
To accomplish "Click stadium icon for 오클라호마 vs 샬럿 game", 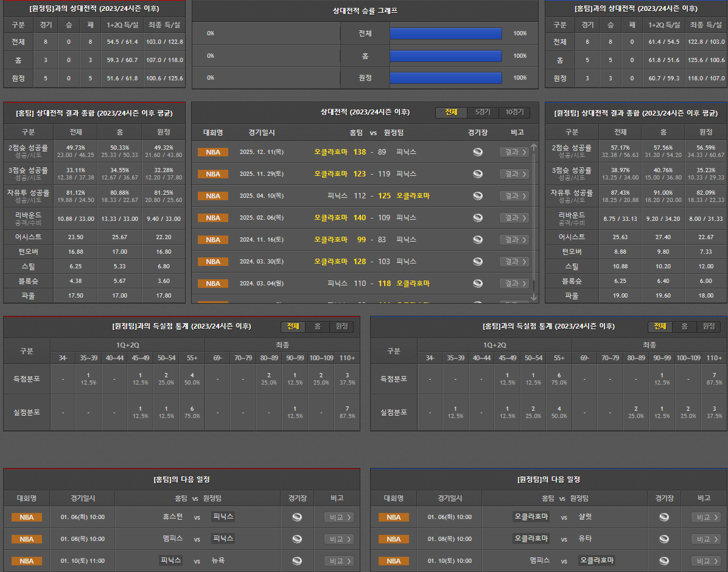I will coord(664,517).
